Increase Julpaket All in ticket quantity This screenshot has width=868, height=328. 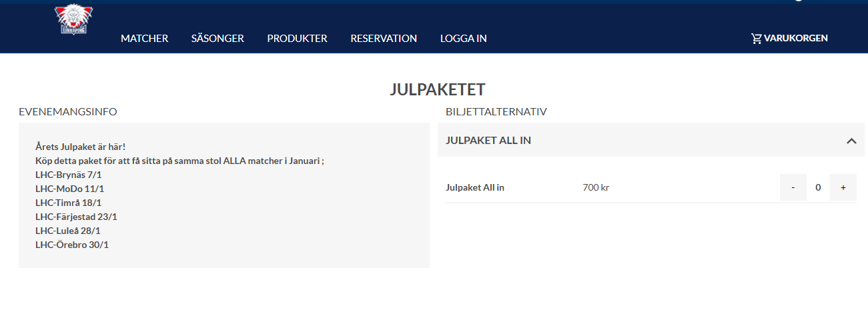click(x=843, y=187)
